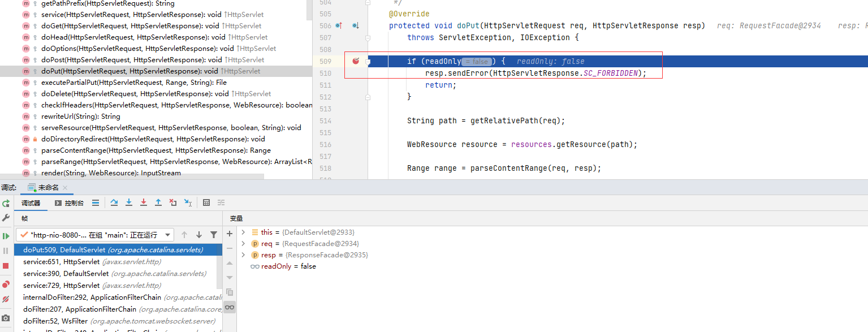This screenshot has width=868, height=332.
Task: Open the thread selector dropdown
Action: [96, 235]
